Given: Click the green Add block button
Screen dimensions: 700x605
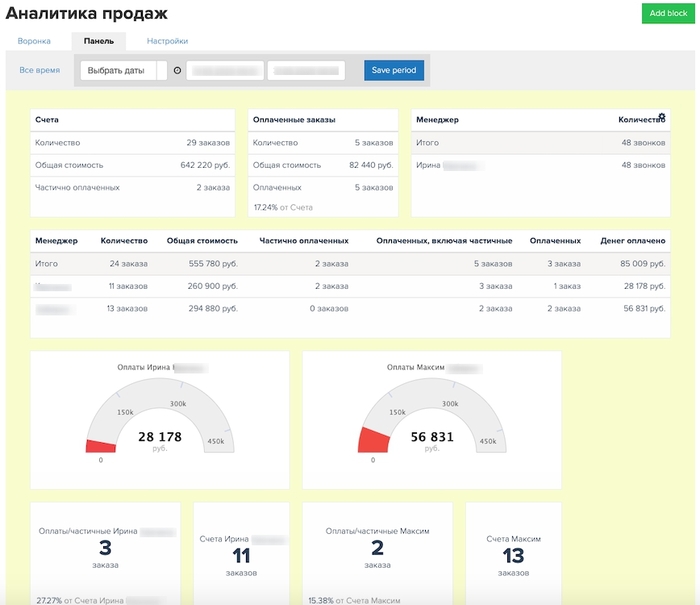Looking at the screenshot, I should (668, 13).
